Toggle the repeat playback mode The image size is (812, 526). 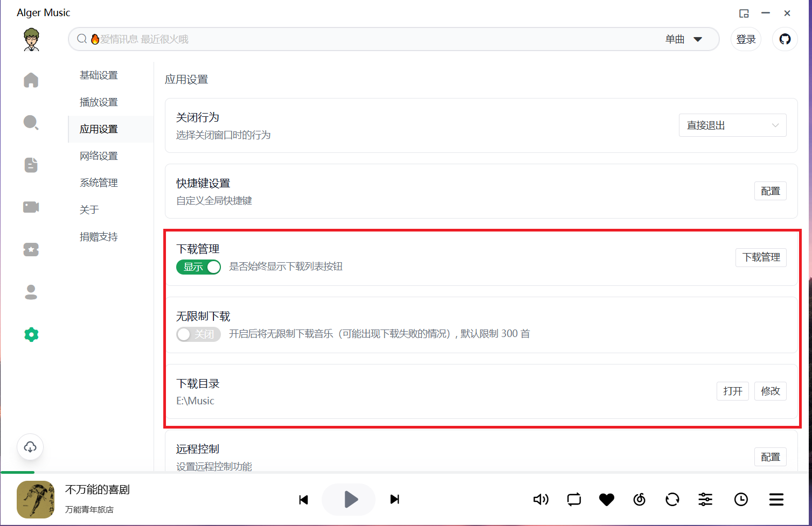[574, 500]
